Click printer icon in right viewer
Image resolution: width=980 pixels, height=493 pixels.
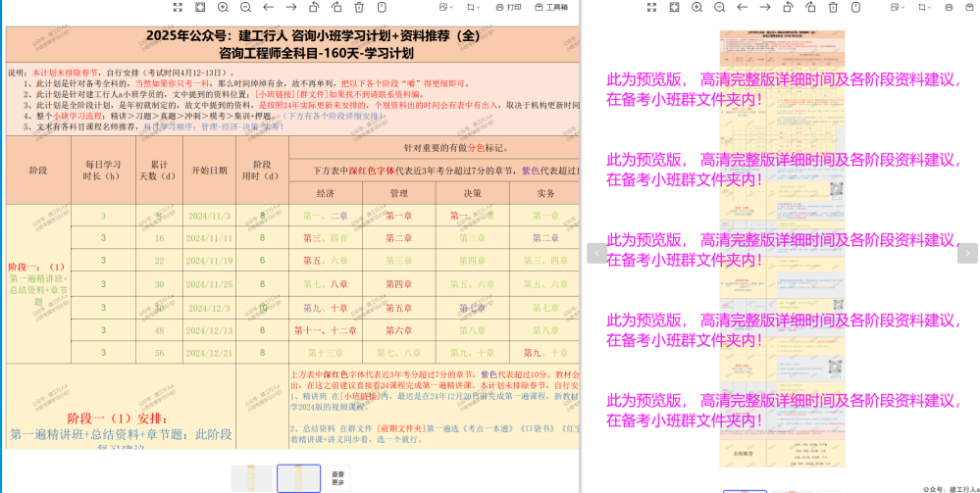pyautogui.click(x=950, y=7)
